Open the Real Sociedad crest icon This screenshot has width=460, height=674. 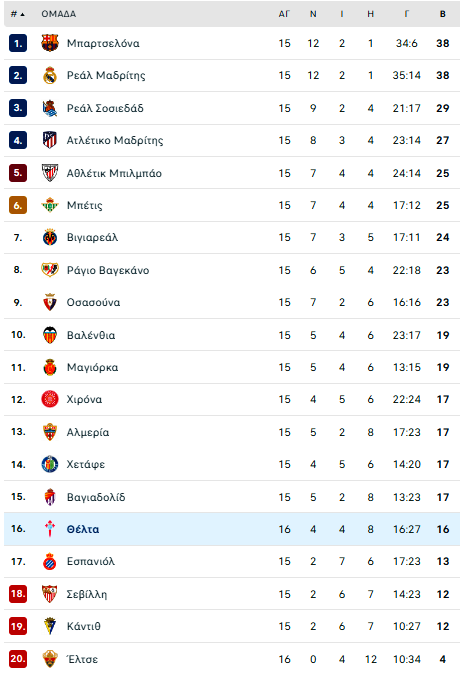point(50,108)
